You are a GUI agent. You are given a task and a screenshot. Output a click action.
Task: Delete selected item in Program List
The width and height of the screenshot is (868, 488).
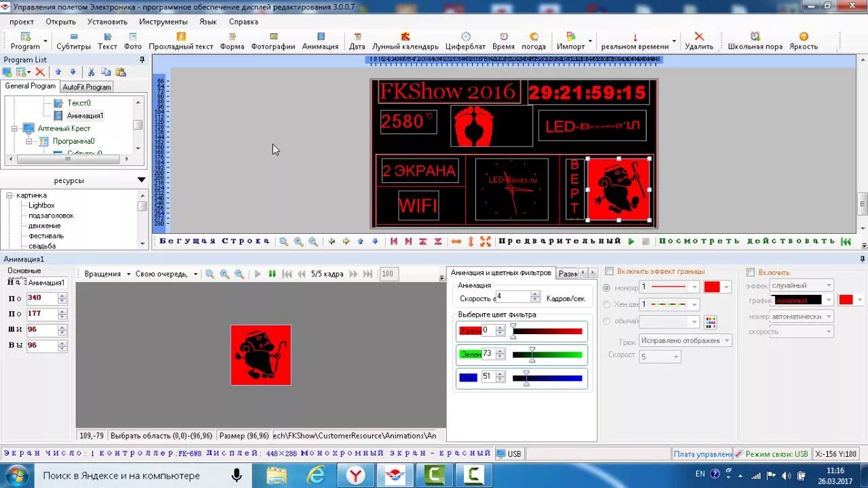pyautogui.click(x=40, y=72)
